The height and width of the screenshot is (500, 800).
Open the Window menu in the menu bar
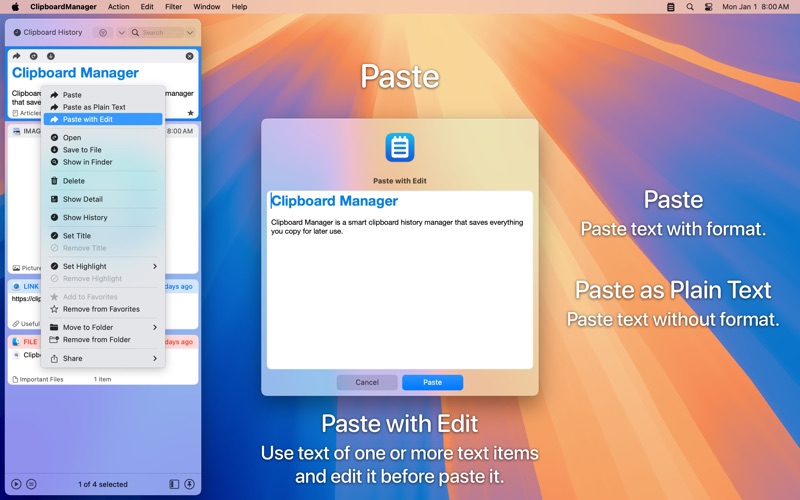tap(207, 7)
